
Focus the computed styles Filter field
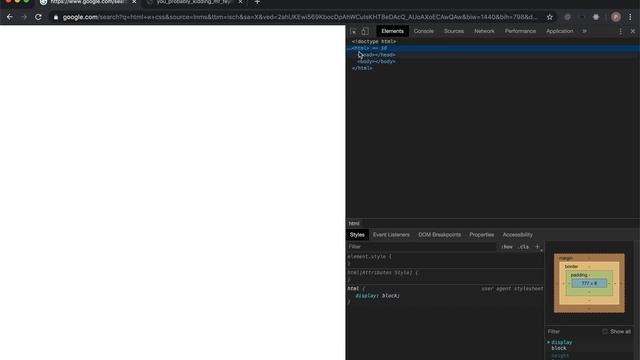point(573,331)
